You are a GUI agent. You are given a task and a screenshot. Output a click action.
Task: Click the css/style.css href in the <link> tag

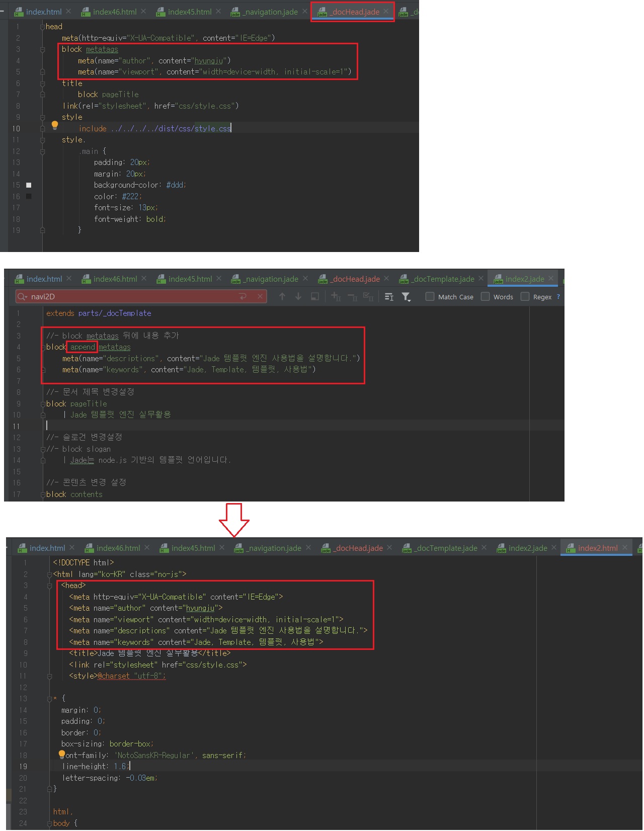click(x=215, y=664)
